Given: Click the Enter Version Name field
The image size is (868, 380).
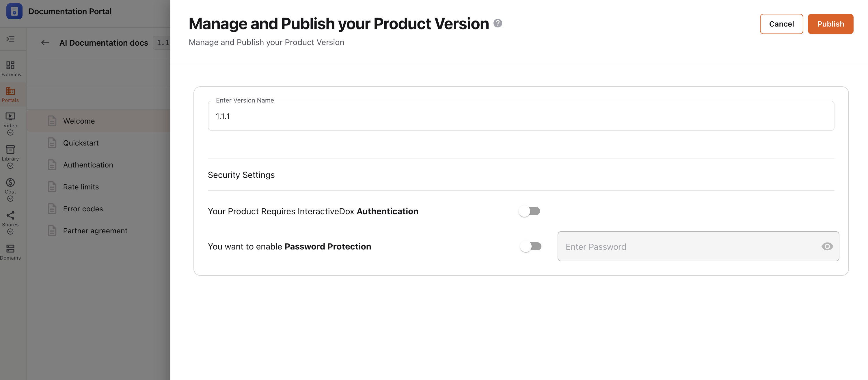Looking at the screenshot, I should tap(521, 116).
